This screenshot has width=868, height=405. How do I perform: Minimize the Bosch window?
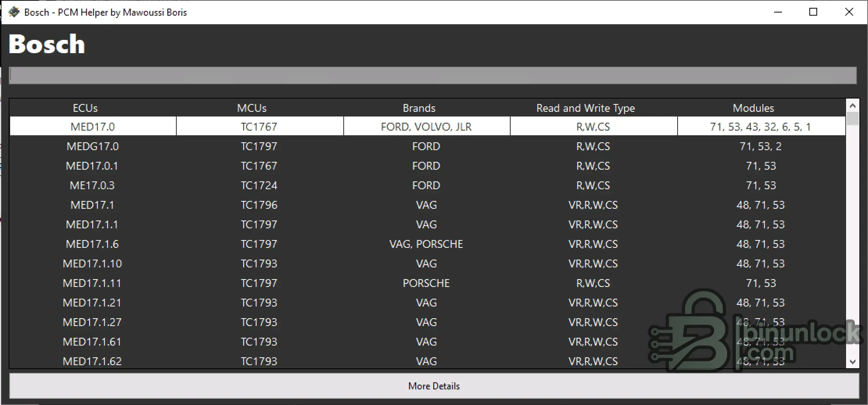pos(778,12)
